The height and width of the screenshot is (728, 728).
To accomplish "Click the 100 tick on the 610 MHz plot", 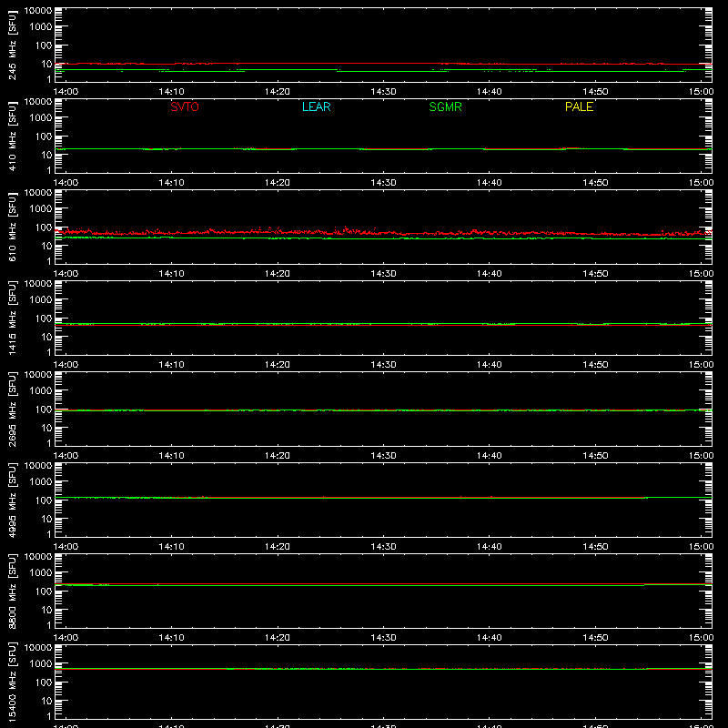I will point(44,227).
